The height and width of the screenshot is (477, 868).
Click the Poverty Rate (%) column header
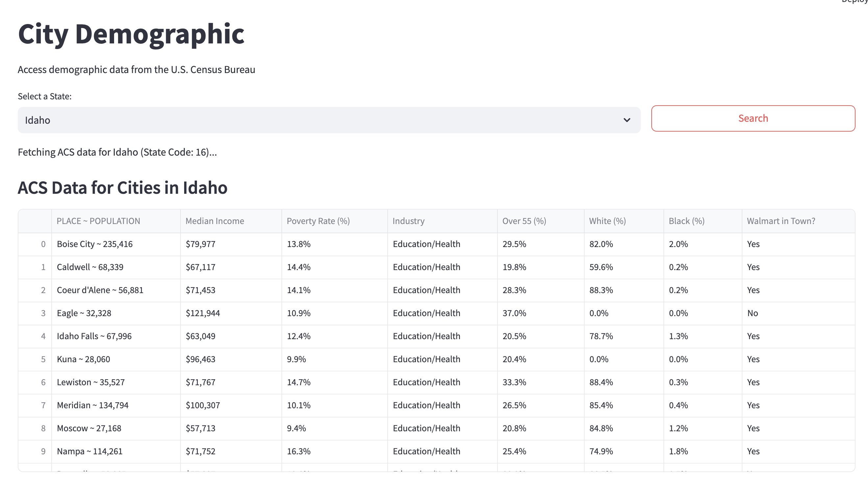click(334, 221)
